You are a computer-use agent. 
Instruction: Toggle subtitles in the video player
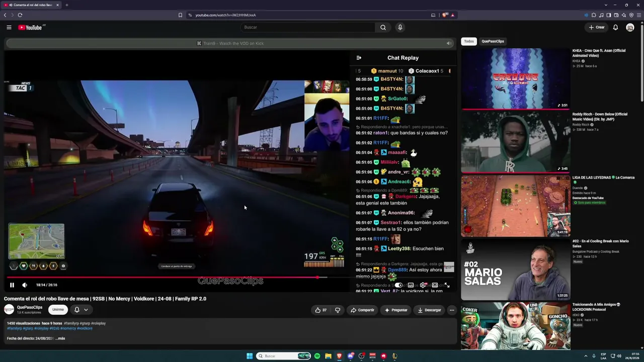411,285
